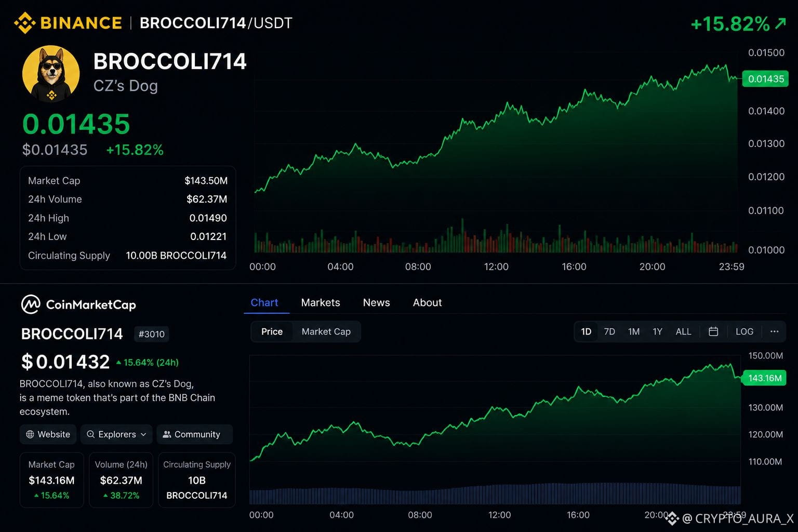Image resolution: width=798 pixels, height=532 pixels.
Task: Click the Circulating Supply 10B stat card
Action: click(x=197, y=480)
